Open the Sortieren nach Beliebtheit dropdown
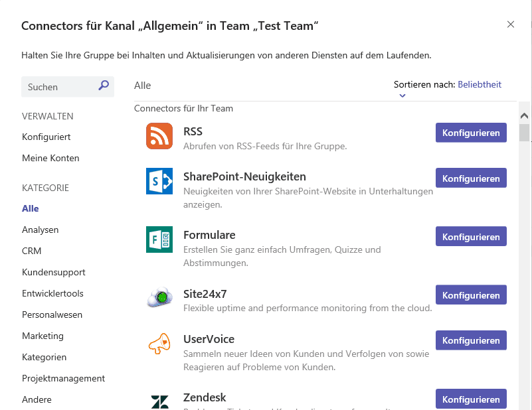 pyautogui.click(x=479, y=84)
